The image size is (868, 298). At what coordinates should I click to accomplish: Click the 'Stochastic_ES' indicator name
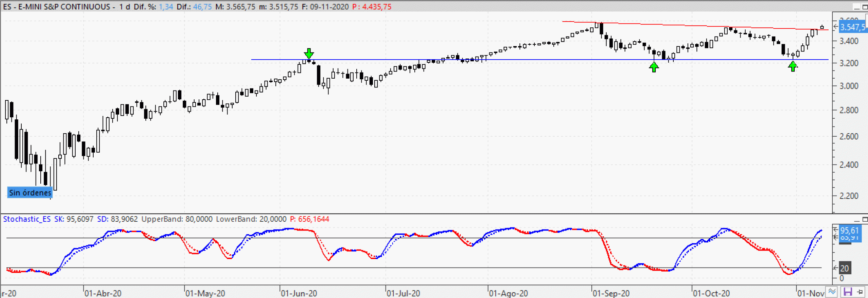[27, 219]
